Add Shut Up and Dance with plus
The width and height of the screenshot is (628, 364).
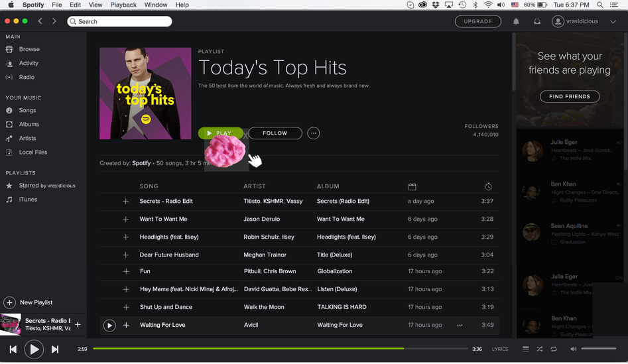[x=126, y=308]
